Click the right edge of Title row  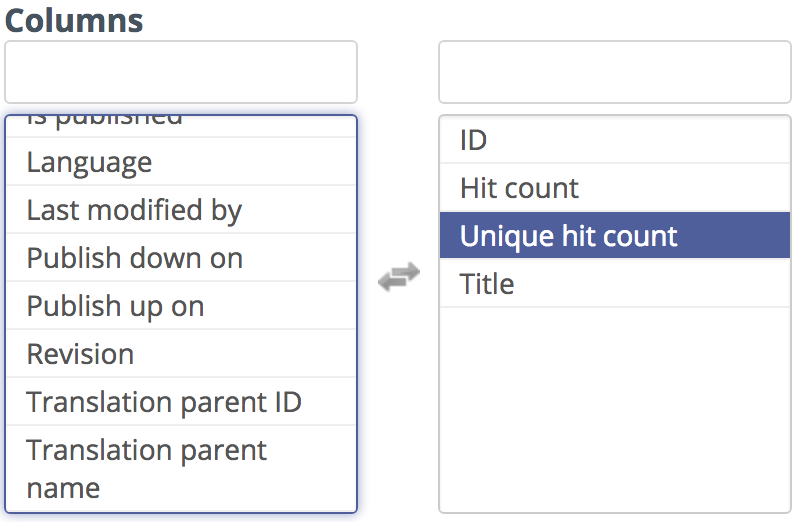pos(778,284)
